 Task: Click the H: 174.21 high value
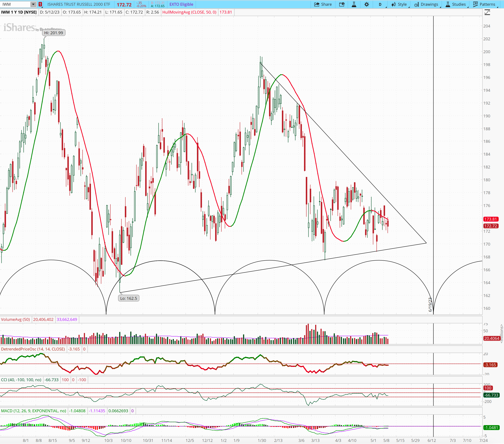[x=93, y=12]
